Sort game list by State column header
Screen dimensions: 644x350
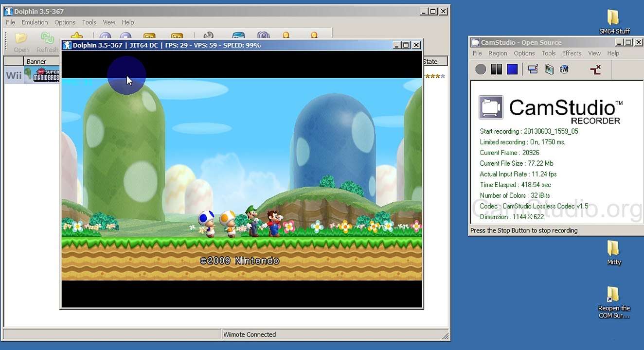point(434,62)
